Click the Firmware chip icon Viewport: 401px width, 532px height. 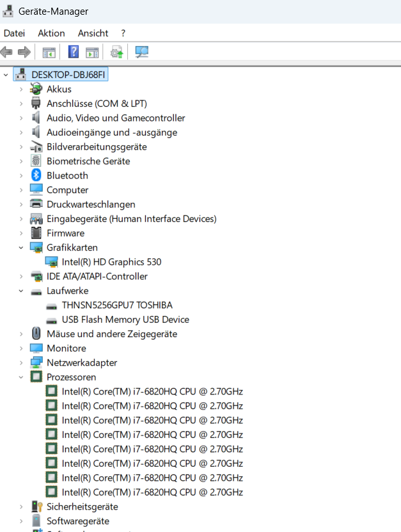[36, 233]
